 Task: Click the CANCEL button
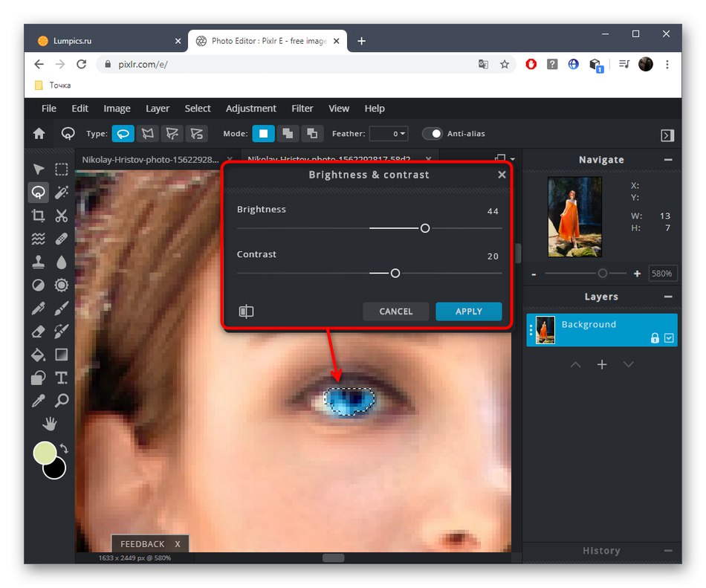tap(396, 311)
